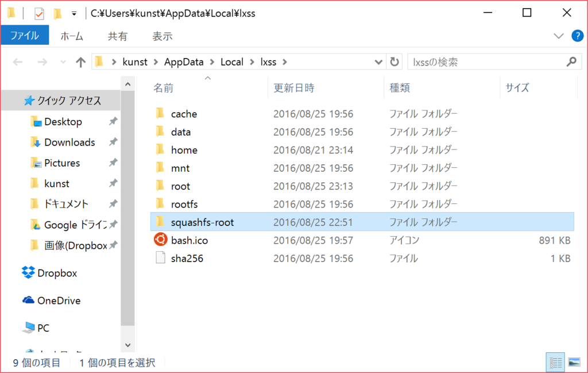
Task: Refresh the folder view
Action: [394, 62]
